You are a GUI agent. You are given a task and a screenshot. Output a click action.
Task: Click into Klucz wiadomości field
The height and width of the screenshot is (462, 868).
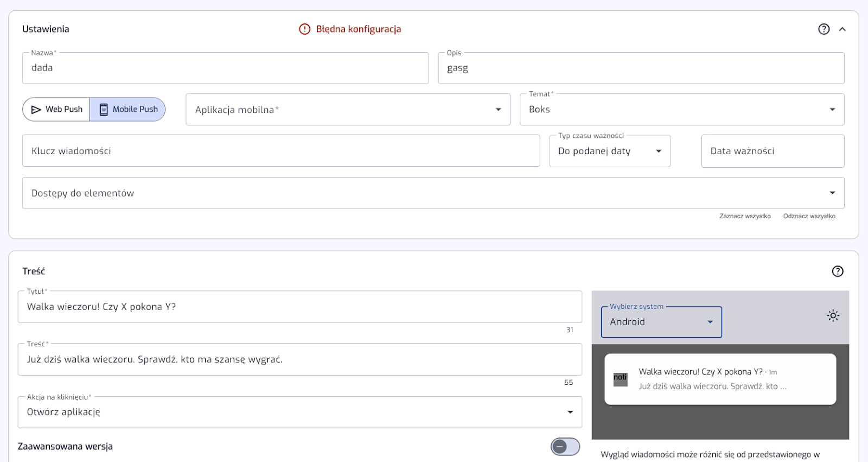coord(280,151)
